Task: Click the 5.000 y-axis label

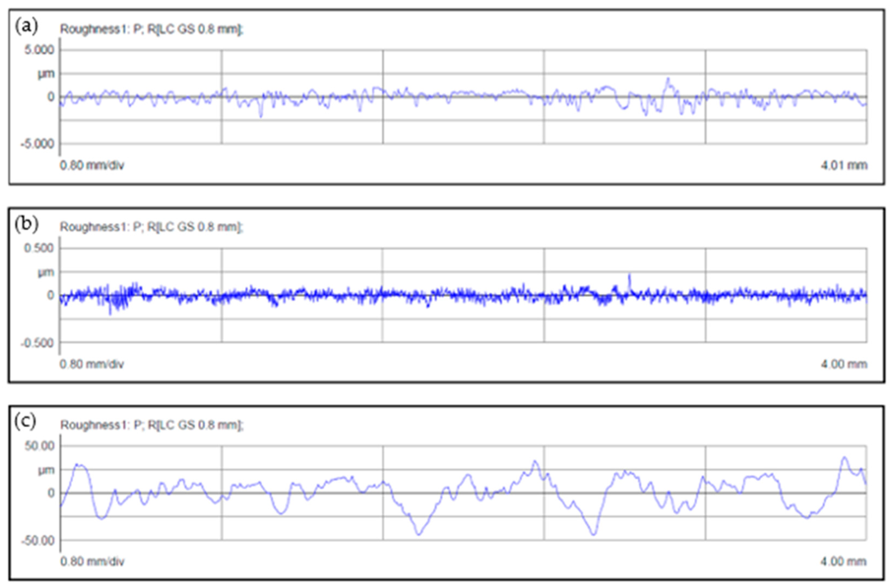Action: (39, 49)
